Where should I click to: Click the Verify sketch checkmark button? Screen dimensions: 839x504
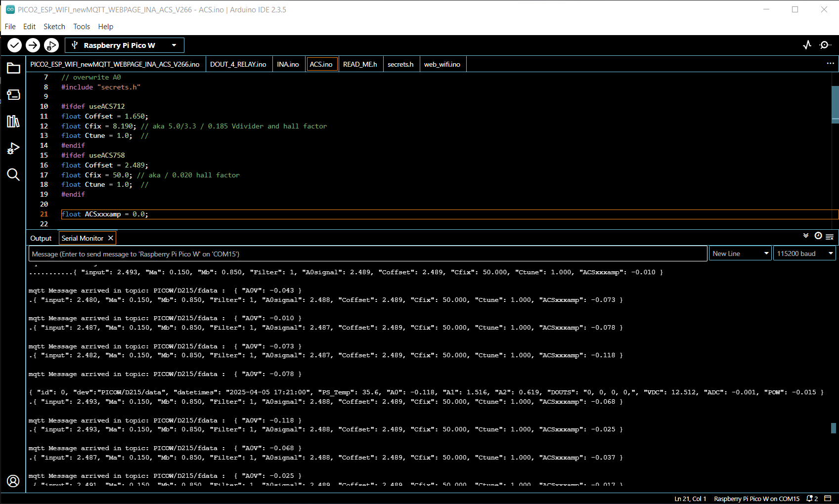click(x=14, y=45)
